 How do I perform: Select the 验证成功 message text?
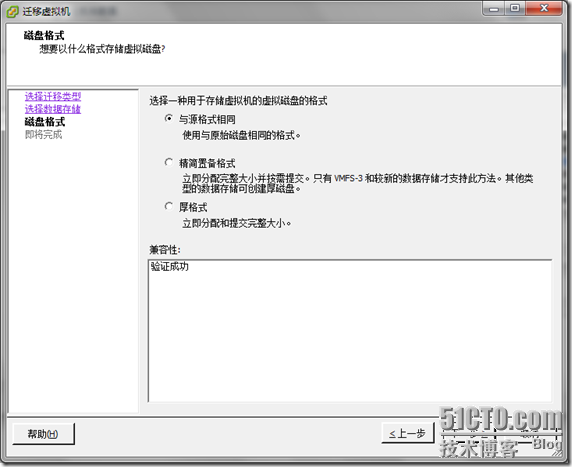pyautogui.click(x=170, y=267)
